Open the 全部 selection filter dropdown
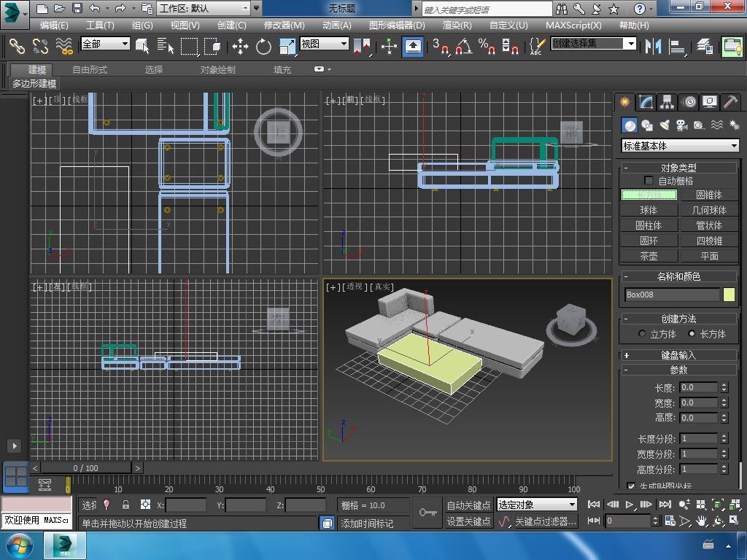 pyautogui.click(x=105, y=44)
